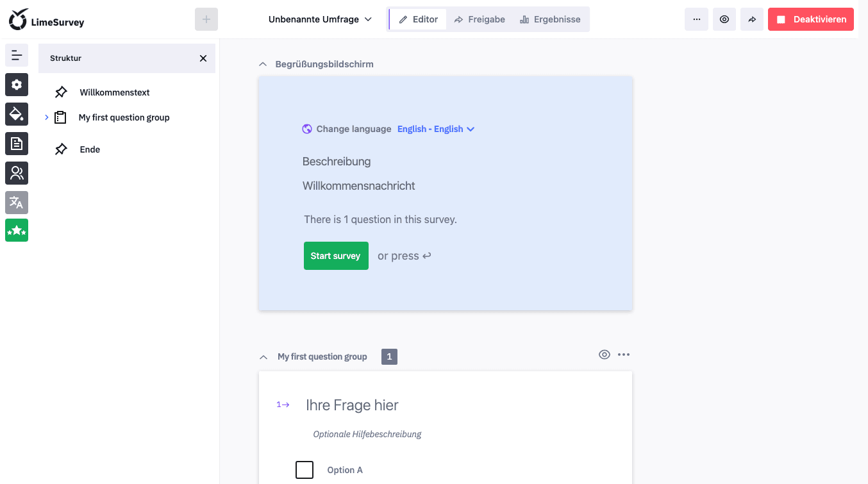The height and width of the screenshot is (484, 868).
Task: Click the Change language label
Action: [x=354, y=129]
